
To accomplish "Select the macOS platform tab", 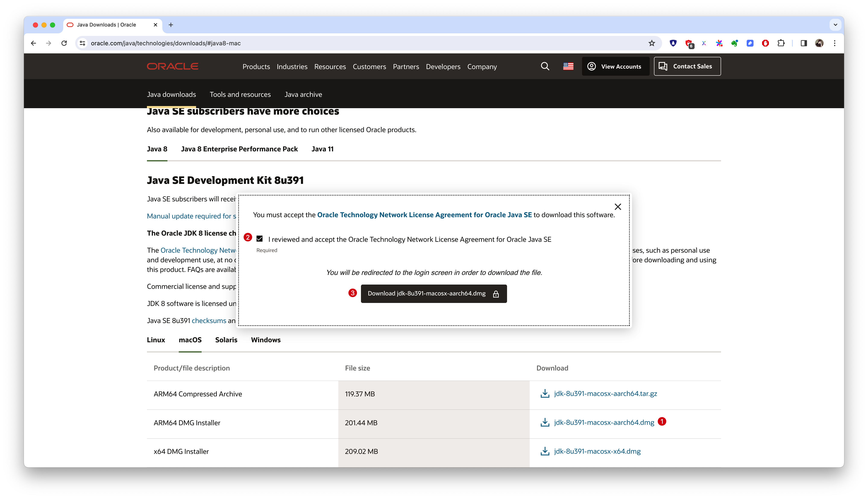I will click(x=190, y=340).
